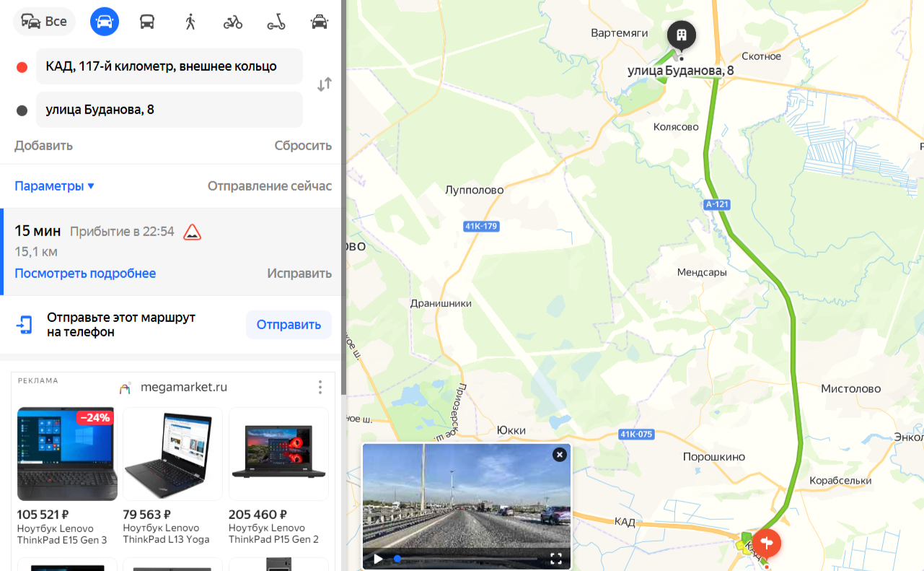The image size is (924, 571).
Task: Send route to phone with Отправить
Action: click(x=289, y=325)
